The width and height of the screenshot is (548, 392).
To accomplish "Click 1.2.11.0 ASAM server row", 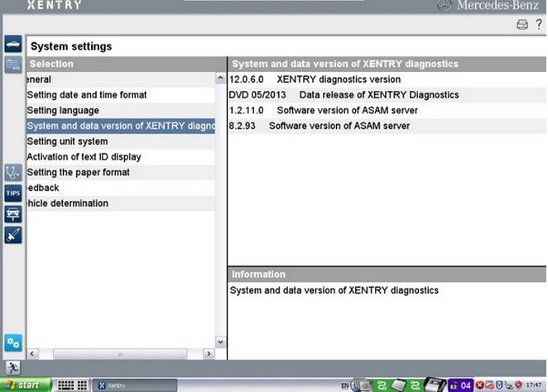I will click(387, 110).
